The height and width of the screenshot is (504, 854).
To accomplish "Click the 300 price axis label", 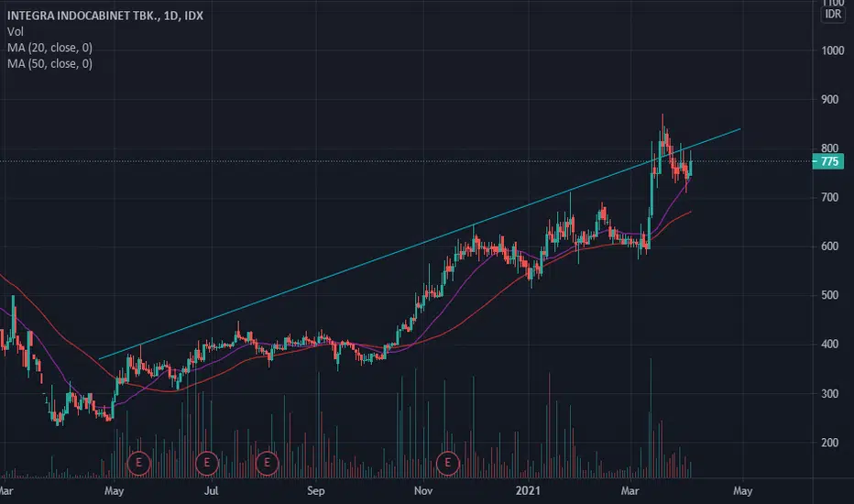I will click(830, 393).
